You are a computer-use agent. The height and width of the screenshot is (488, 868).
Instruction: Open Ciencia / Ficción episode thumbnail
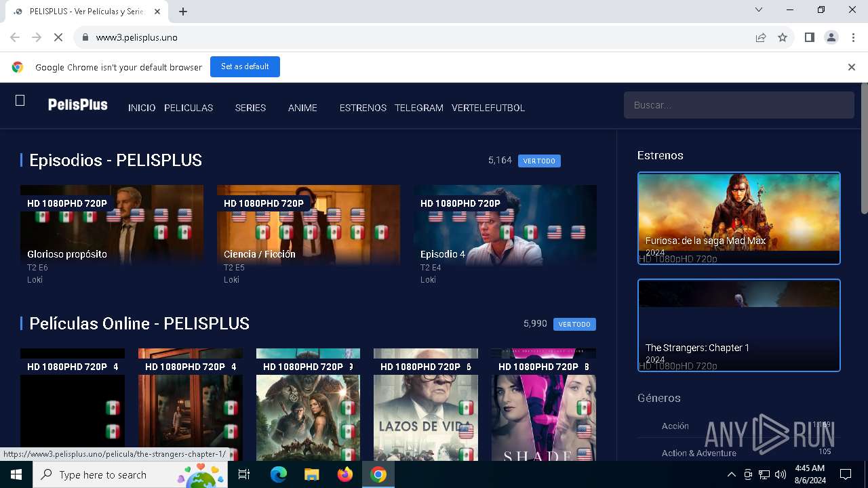pyautogui.click(x=309, y=224)
